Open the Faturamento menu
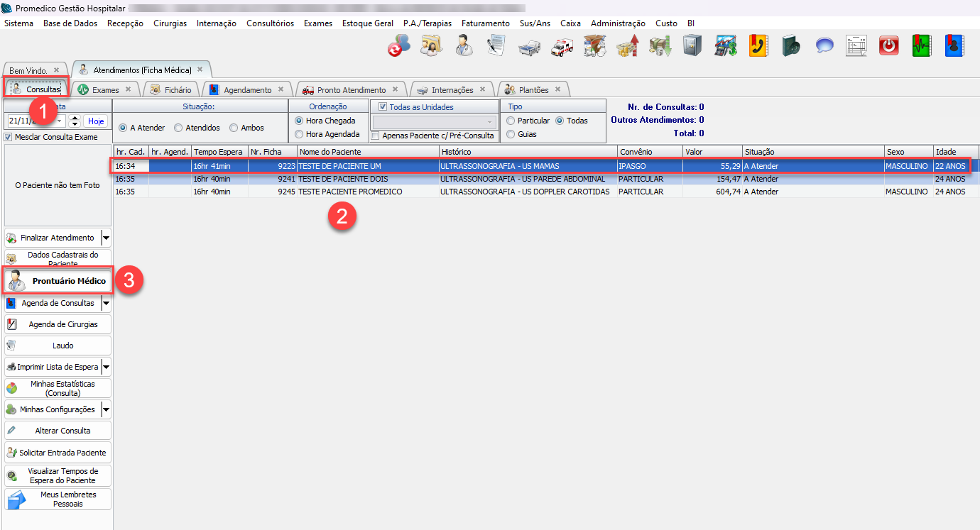 [485, 23]
